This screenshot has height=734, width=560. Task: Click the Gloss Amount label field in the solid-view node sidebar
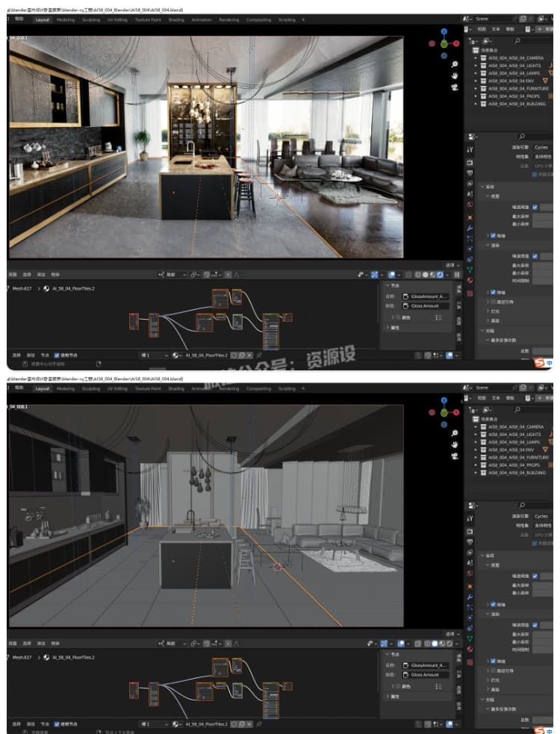425,674
